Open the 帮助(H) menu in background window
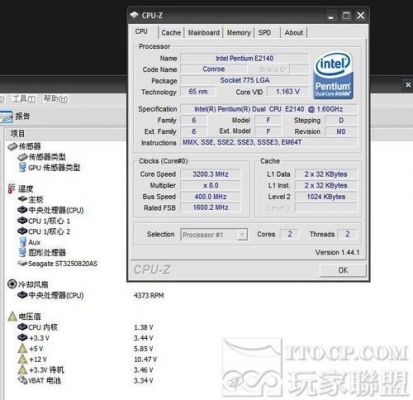 (56, 99)
